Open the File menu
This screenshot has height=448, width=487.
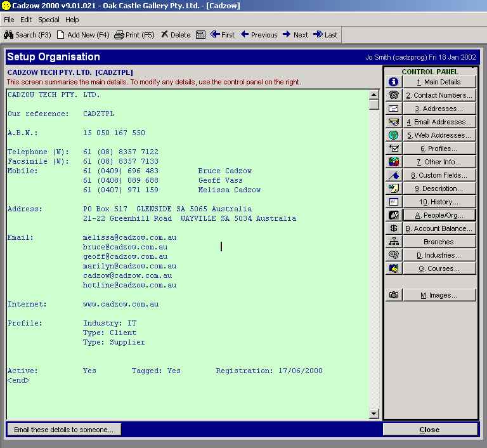(x=9, y=20)
